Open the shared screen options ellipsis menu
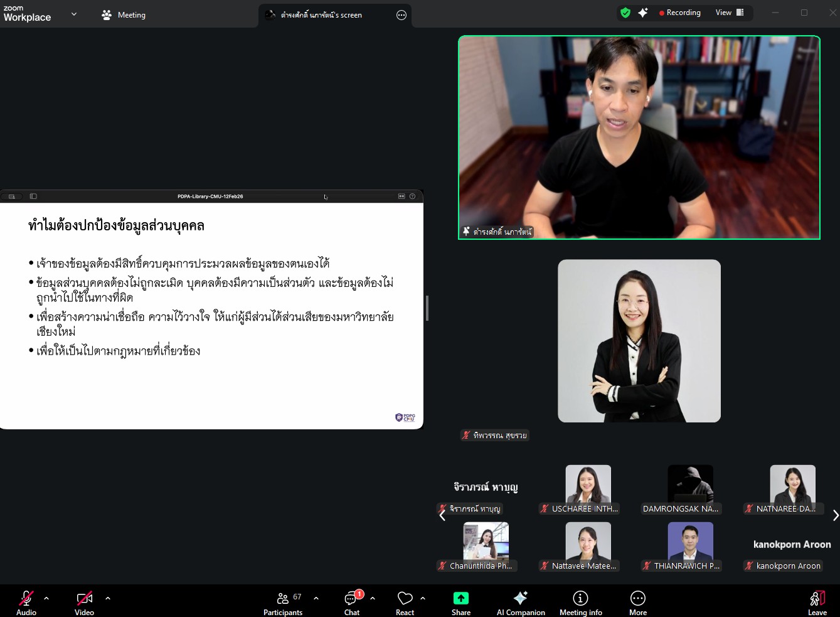This screenshot has width=840, height=617. pos(401,15)
